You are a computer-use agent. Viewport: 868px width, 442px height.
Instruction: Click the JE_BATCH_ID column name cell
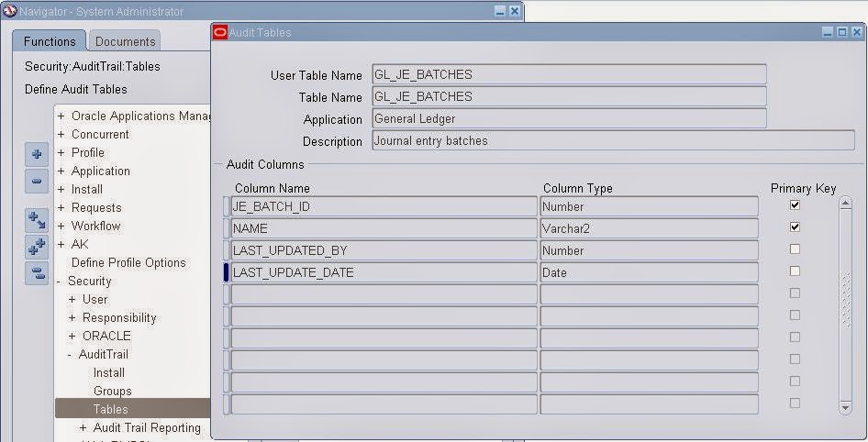384,206
